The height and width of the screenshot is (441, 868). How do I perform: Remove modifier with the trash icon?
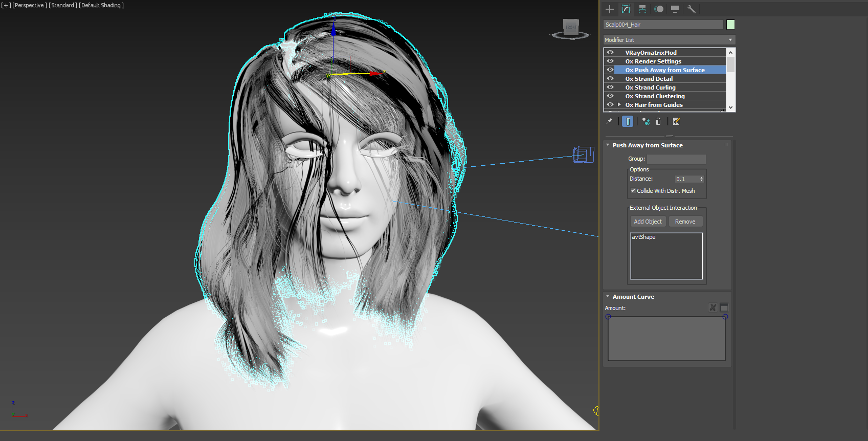(658, 121)
